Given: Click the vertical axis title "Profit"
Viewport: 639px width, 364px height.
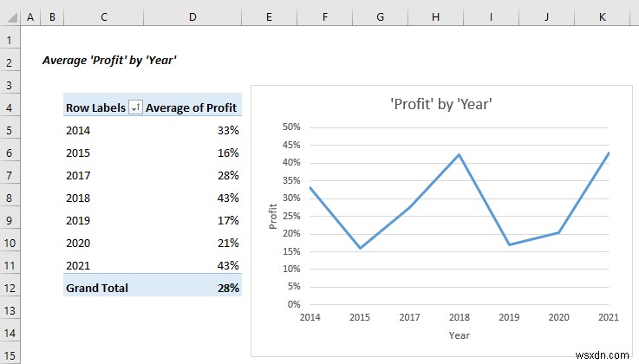Looking at the screenshot, I should [272, 216].
